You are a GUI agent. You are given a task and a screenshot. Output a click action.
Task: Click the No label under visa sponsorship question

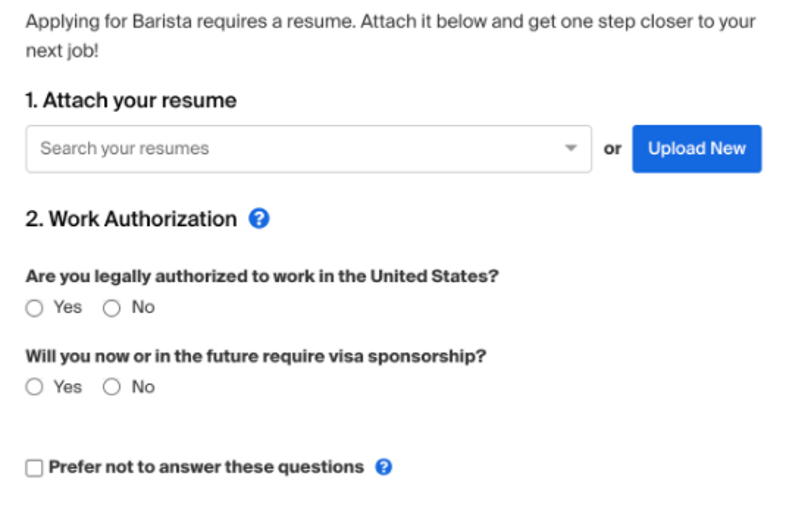pyautogui.click(x=143, y=386)
